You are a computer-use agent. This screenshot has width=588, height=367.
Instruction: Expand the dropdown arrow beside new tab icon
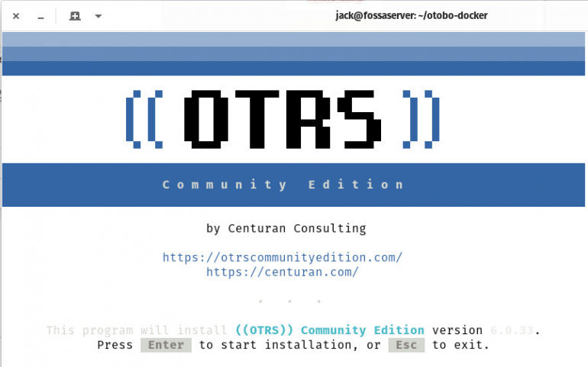click(x=99, y=16)
